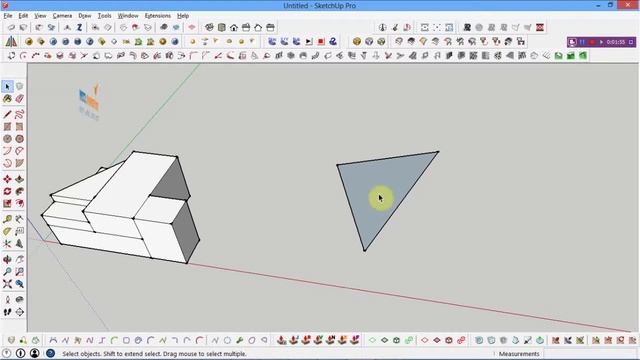
Task: Select the 2-Point Arc tool
Action: tap(19, 151)
